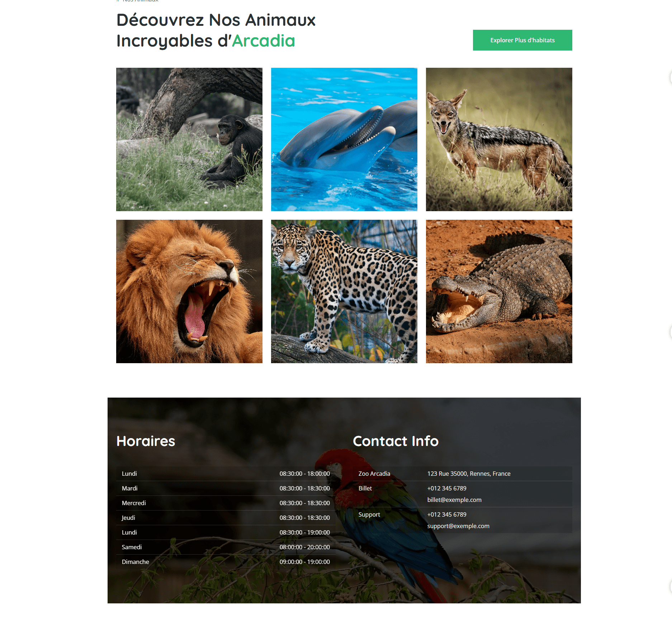Select the Samedi opening hours row
The image size is (672, 617).
226,547
